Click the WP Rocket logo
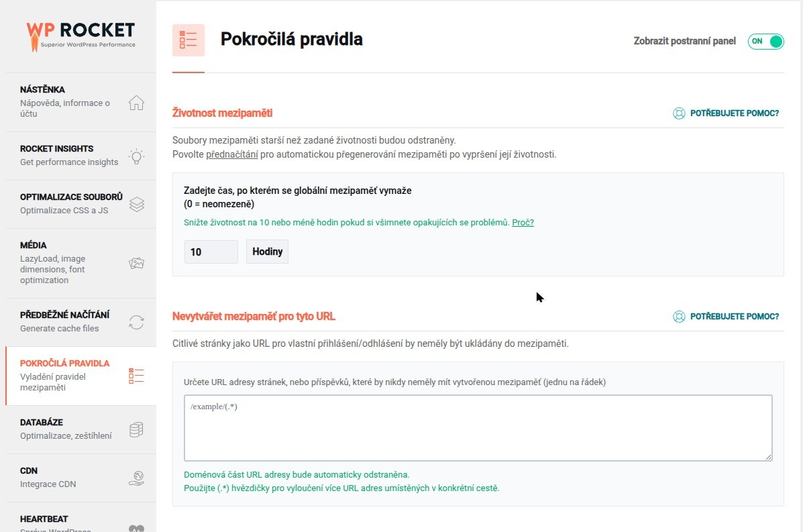This screenshot has height=532, width=803. pos(81,36)
